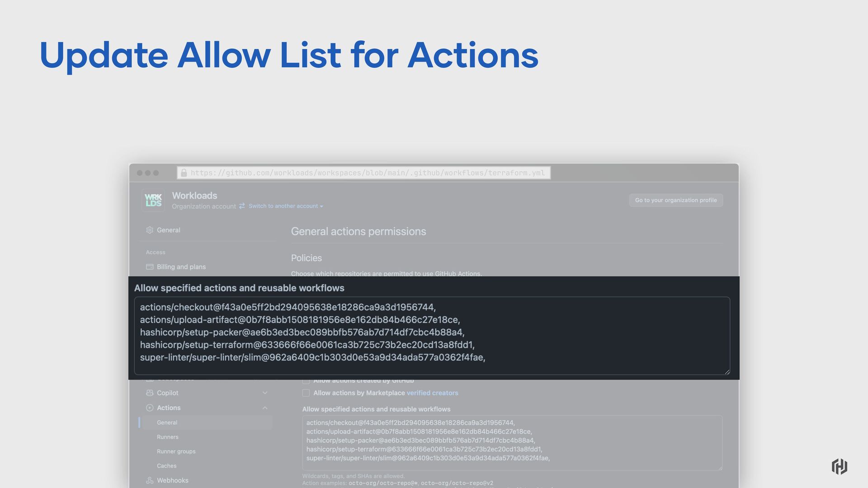Click the super-linter line in highlighted box
This screenshot has width=868, height=488.
click(x=313, y=358)
